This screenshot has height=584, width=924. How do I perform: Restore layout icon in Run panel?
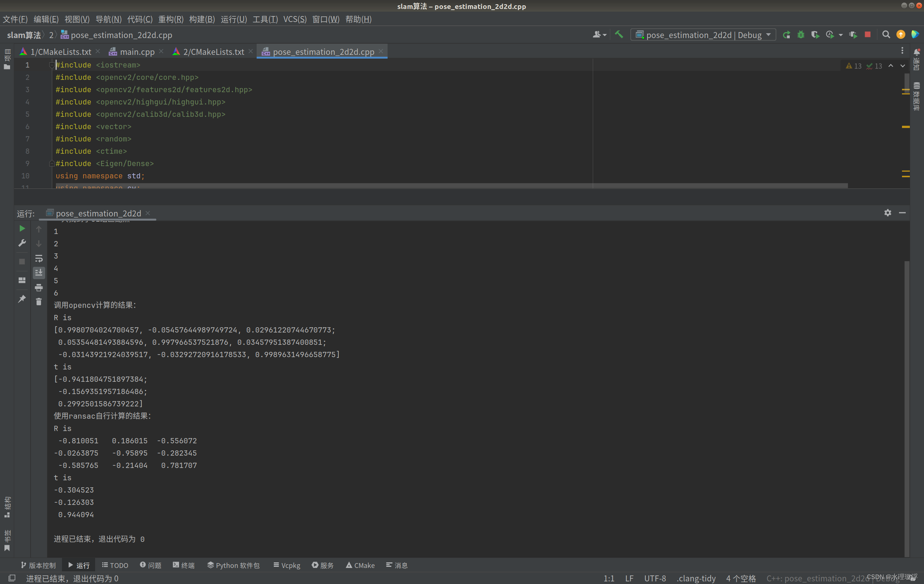point(22,280)
